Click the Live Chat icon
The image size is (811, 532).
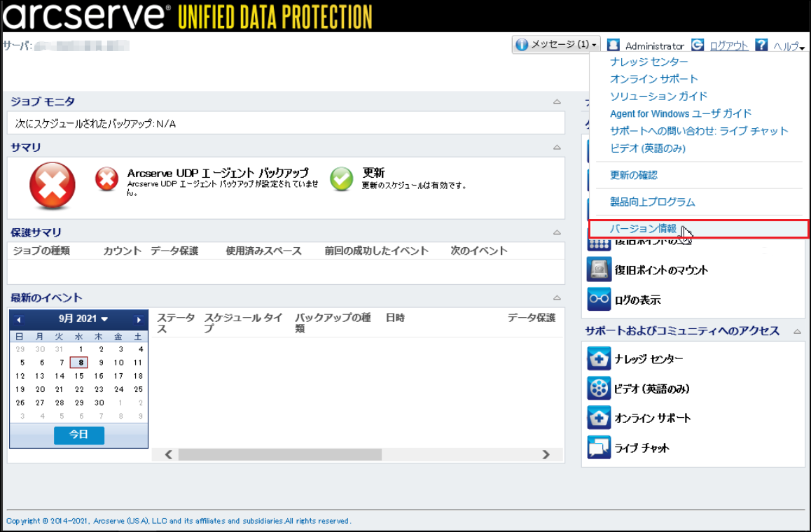599,447
